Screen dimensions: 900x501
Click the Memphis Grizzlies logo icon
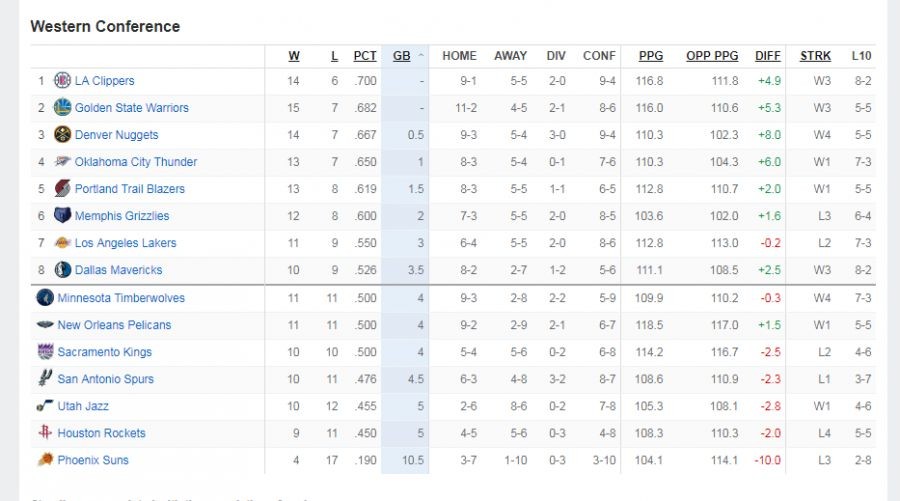pyautogui.click(x=62, y=216)
